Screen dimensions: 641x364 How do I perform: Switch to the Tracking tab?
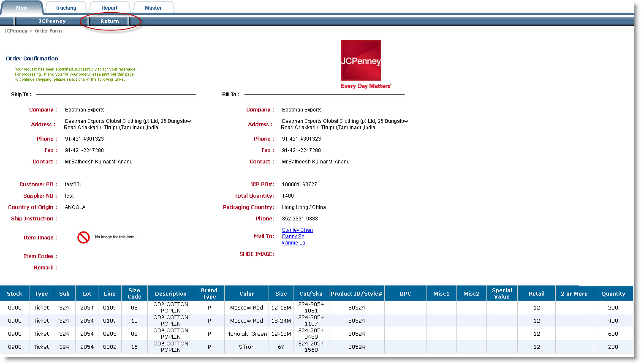pos(66,8)
